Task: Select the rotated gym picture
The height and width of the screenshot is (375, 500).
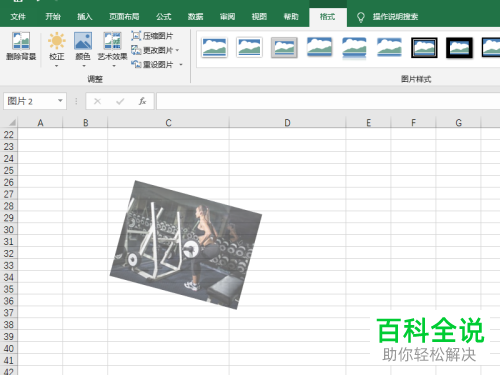Action: coord(186,245)
